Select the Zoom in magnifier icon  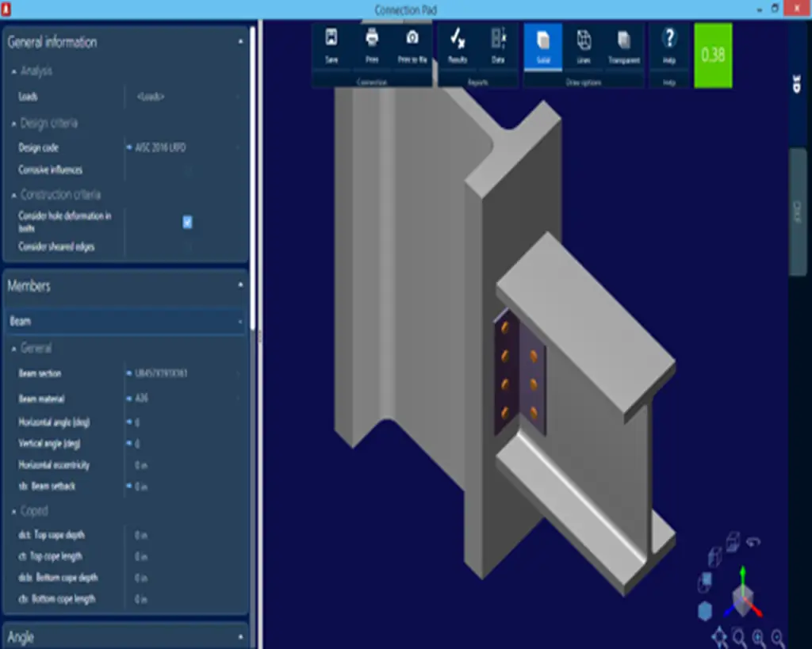(757, 636)
